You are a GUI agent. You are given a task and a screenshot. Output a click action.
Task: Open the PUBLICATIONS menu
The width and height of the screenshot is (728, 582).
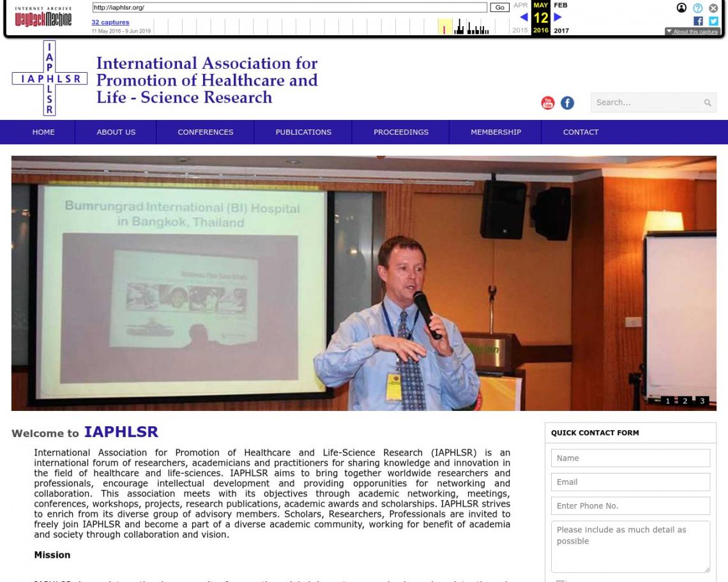303,132
